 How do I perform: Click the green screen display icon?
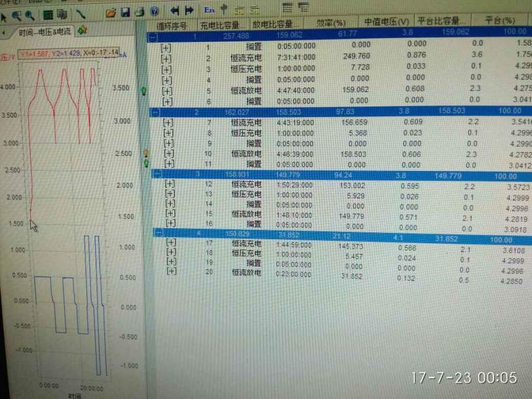point(48,15)
